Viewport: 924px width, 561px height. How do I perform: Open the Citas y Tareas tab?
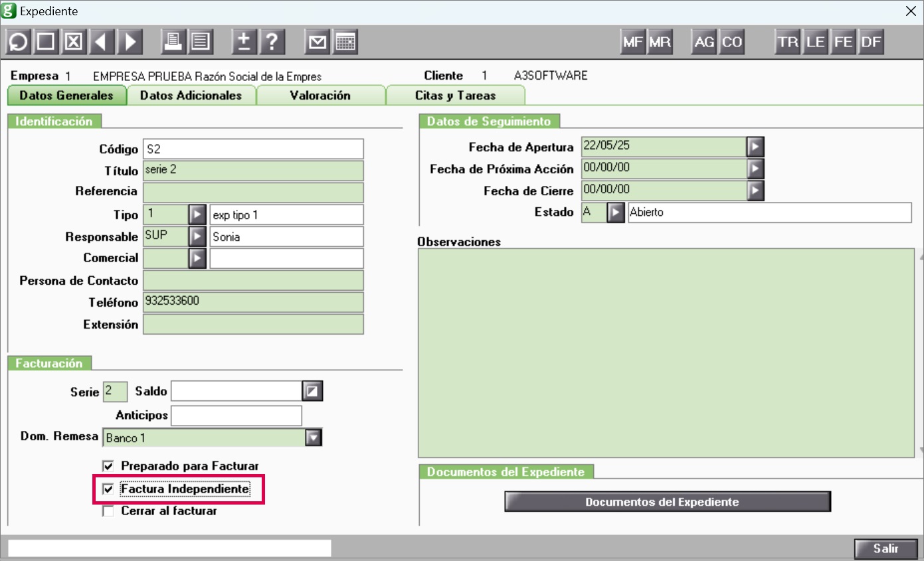456,96
